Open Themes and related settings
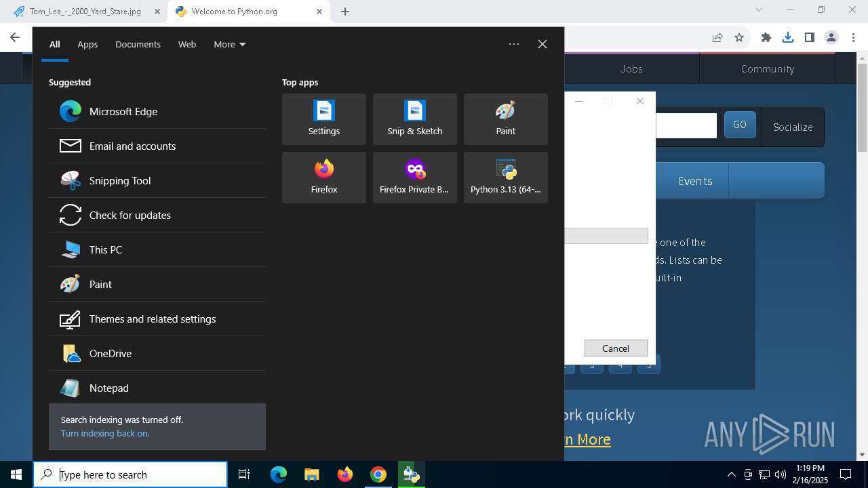The image size is (868, 488). pos(157,319)
